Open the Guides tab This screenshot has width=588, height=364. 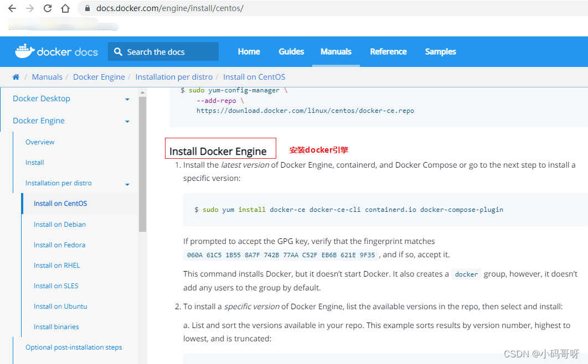[291, 51]
